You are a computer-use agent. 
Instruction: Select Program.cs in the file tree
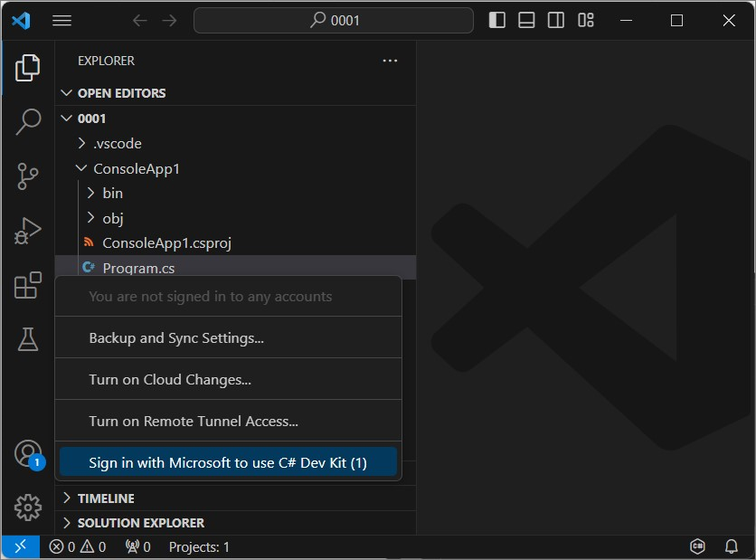click(x=235, y=268)
